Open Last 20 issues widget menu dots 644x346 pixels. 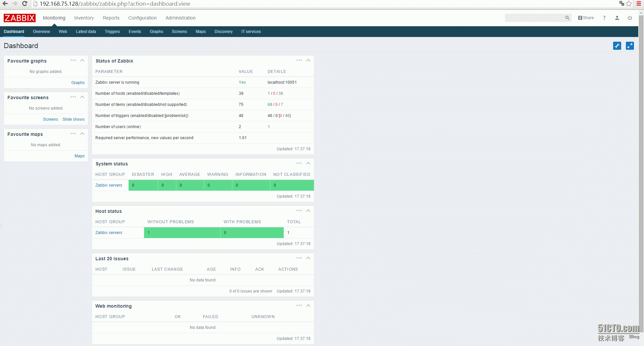(299, 258)
